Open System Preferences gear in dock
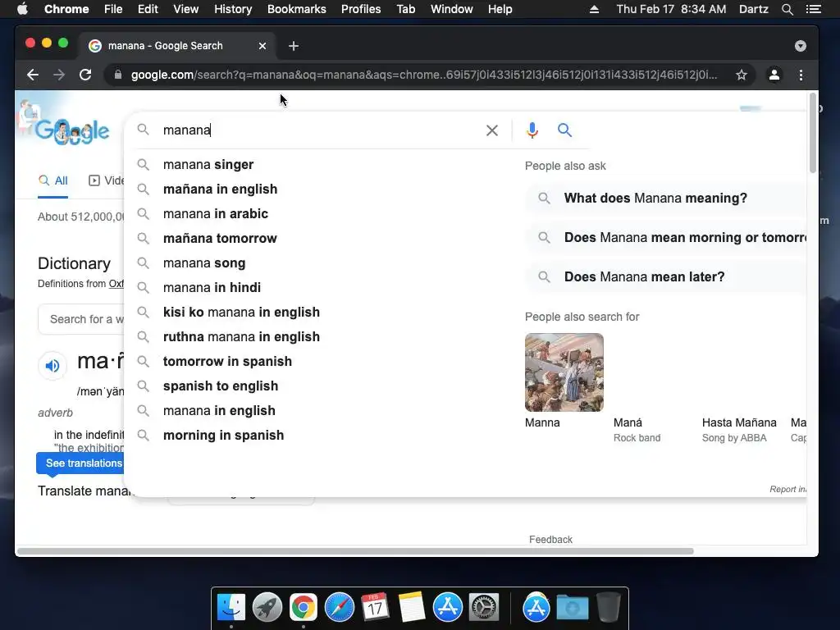This screenshot has height=630, width=840. pos(484,608)
